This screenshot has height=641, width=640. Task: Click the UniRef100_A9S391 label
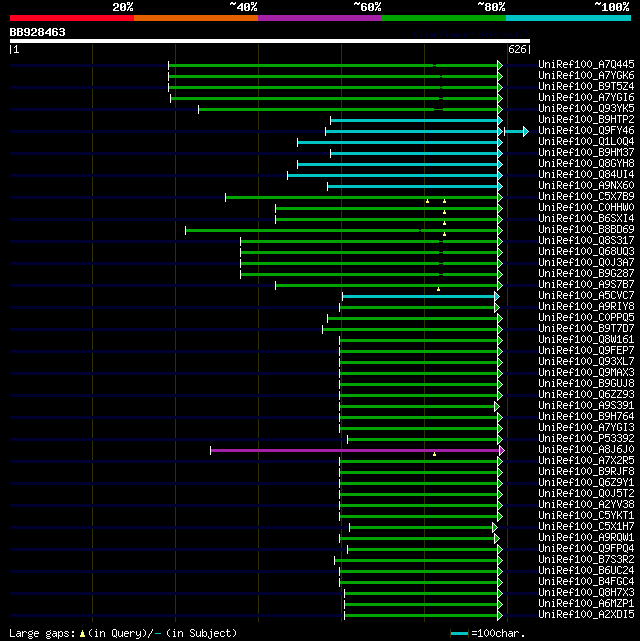click(x=586, y=406)
